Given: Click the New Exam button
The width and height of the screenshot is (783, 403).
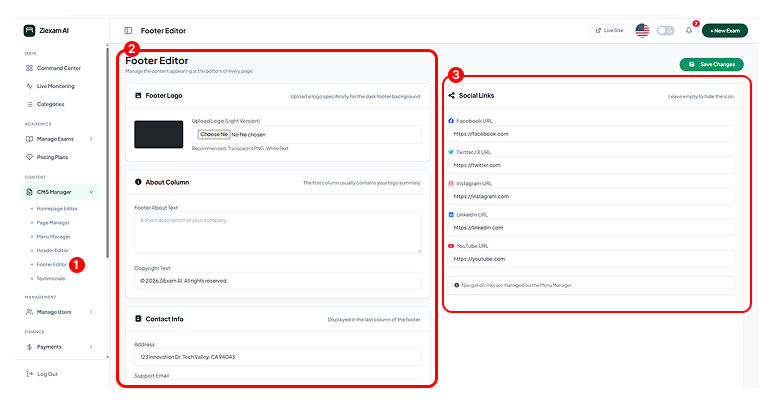Looking at the screenshot, I should pos(724,31).
